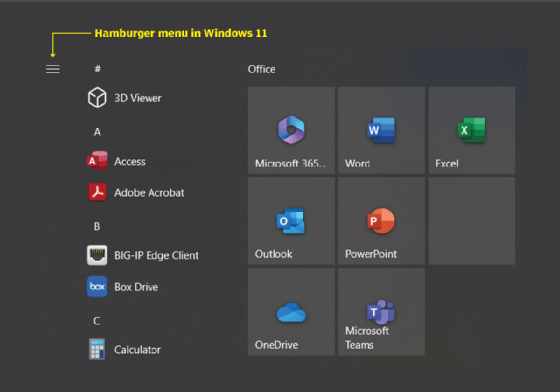
Task: Click the Box Drive text label
Action: [136, 287]
